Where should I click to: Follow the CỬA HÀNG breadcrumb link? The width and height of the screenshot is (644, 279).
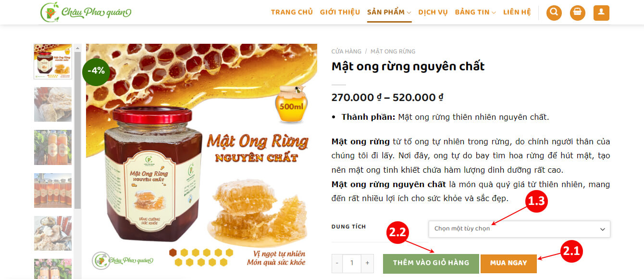click(347, 51)
